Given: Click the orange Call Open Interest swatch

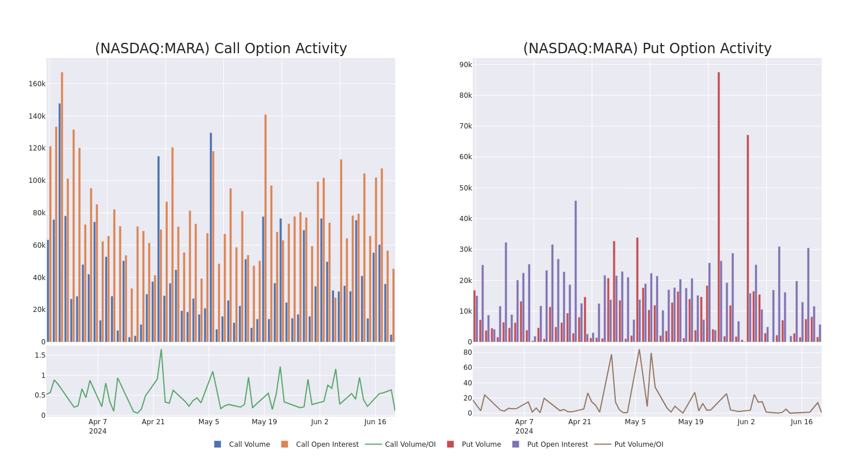Looking at the screenshot, I should [285, 444].
